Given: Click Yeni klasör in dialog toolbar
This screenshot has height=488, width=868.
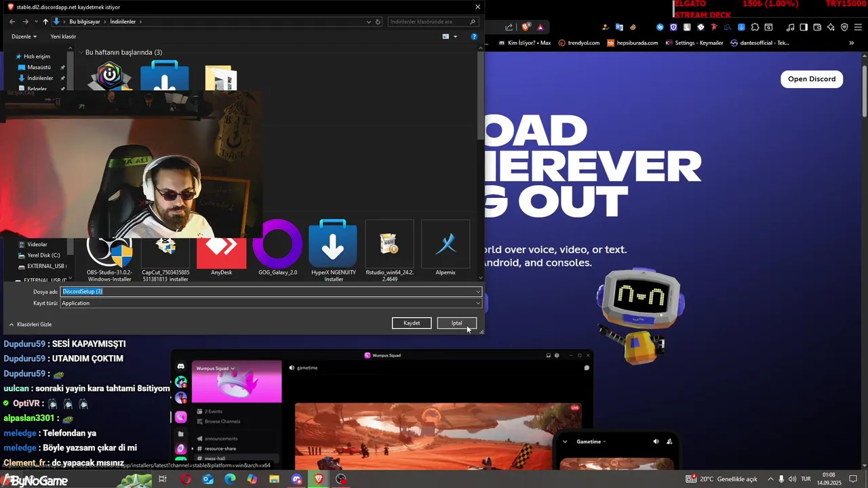Looking at the screenshot, I should (63, 37).
